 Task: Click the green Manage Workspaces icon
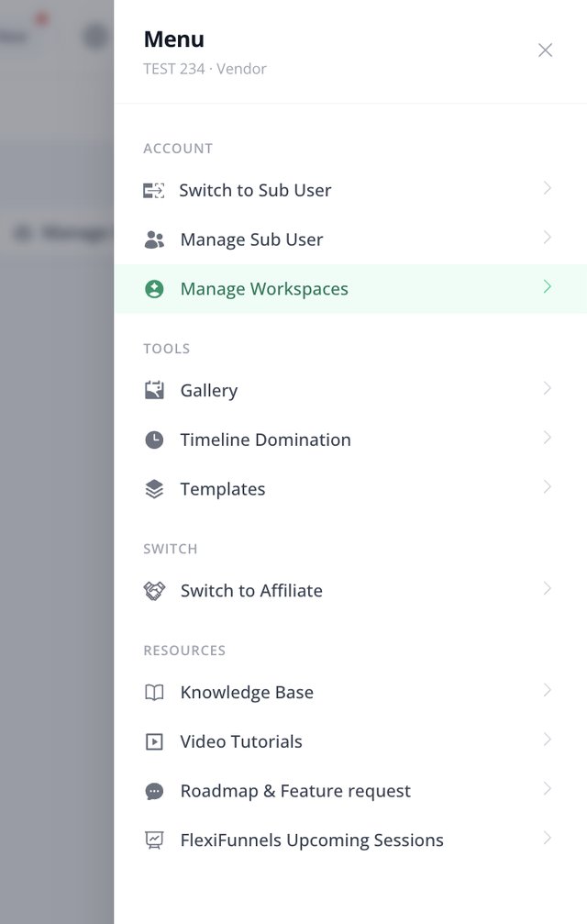[x=154, y=289]
